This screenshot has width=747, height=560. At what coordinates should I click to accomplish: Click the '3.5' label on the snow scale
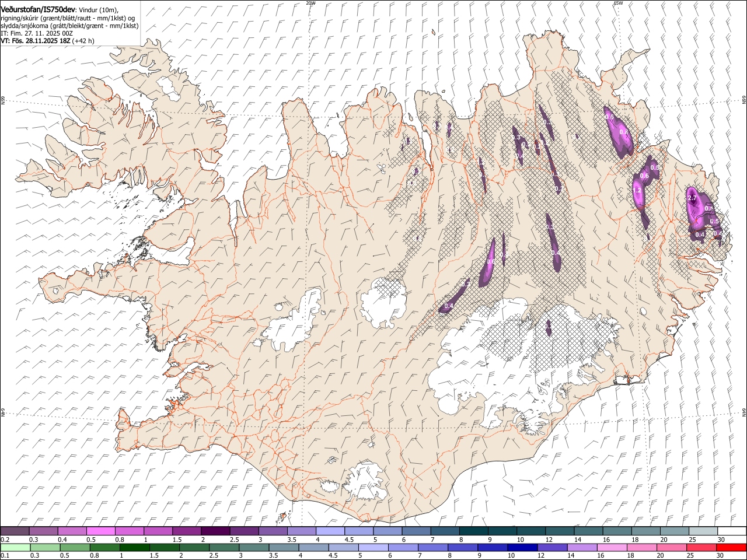point(291,540)
